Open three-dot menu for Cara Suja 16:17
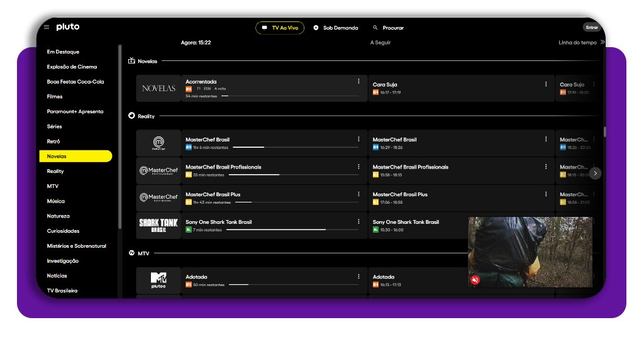 point(546,84)
